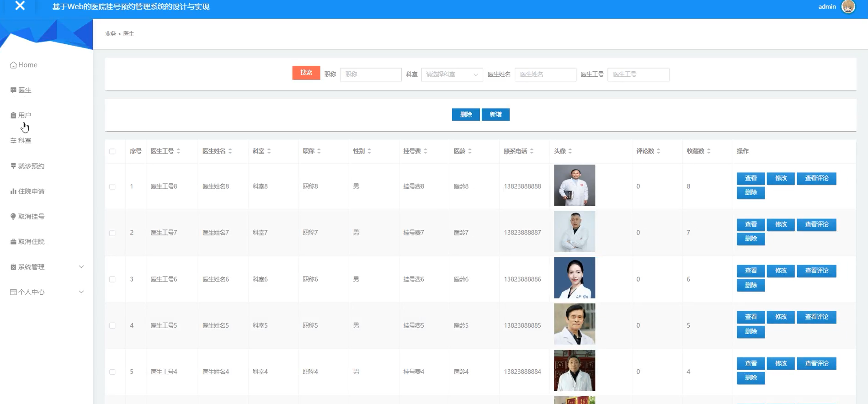Open the 用户 sidebar menu item
The height and width of the screenshot is (404, 868).
(25, 115)
